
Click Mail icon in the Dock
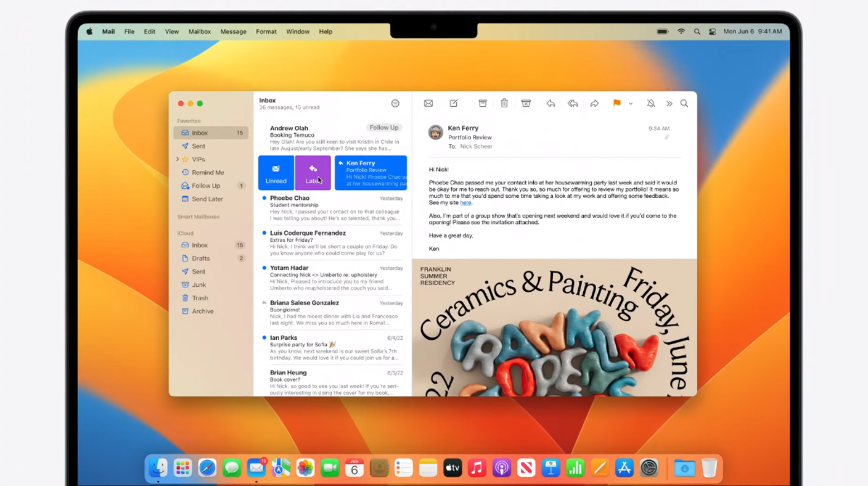point(256,468)
